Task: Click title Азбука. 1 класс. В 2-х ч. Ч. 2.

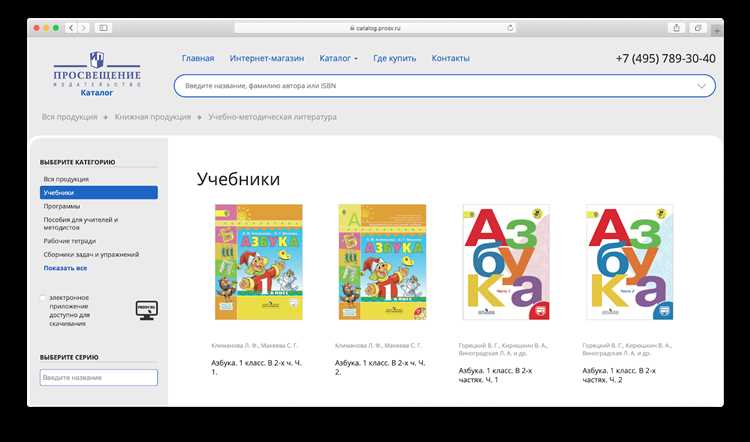Action: 380,367
